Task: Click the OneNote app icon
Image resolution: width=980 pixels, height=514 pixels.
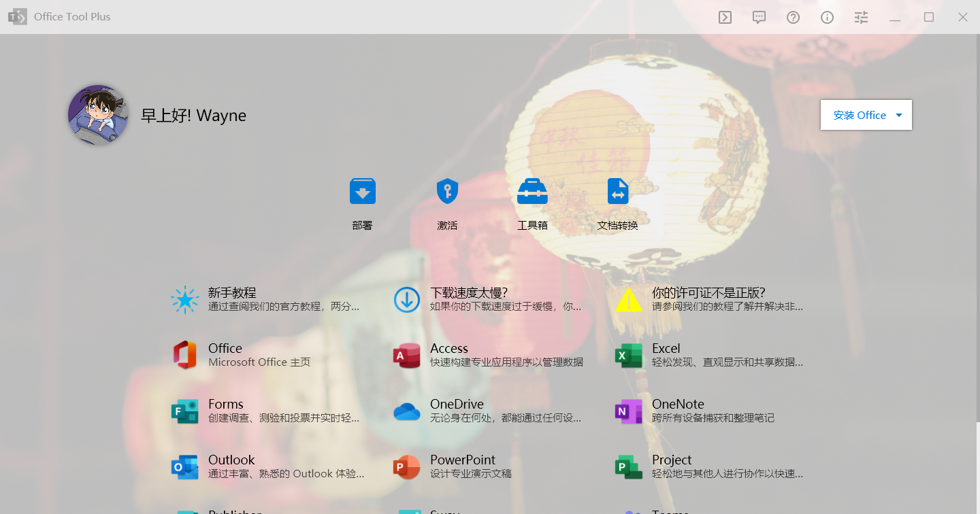Action: point(629,411)
